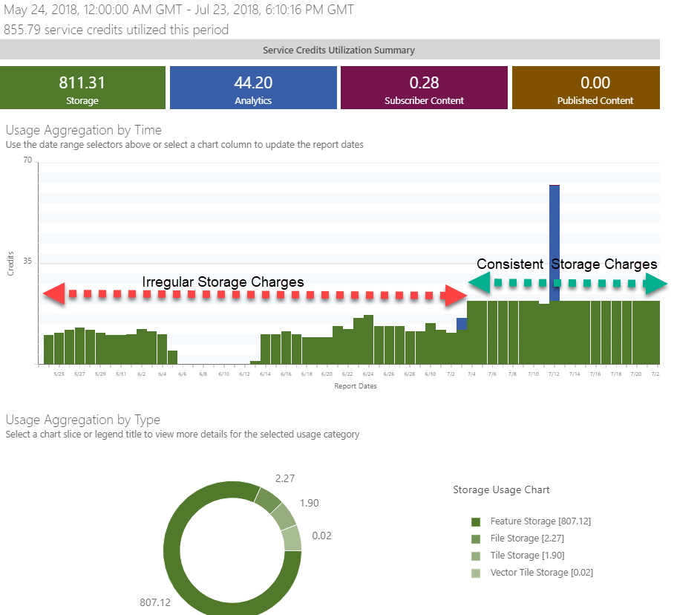Click the Credits y-axis title

coord(10,264)
